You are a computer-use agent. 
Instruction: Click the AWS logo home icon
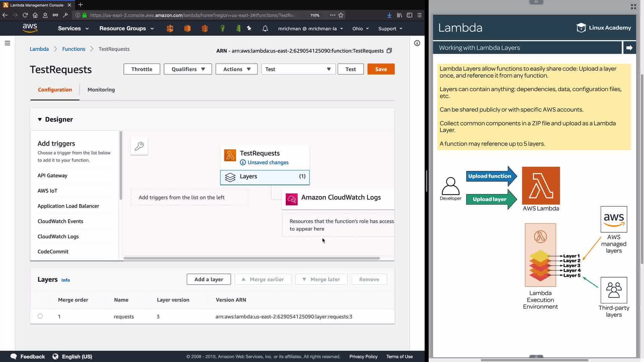[x=30, y=28]
